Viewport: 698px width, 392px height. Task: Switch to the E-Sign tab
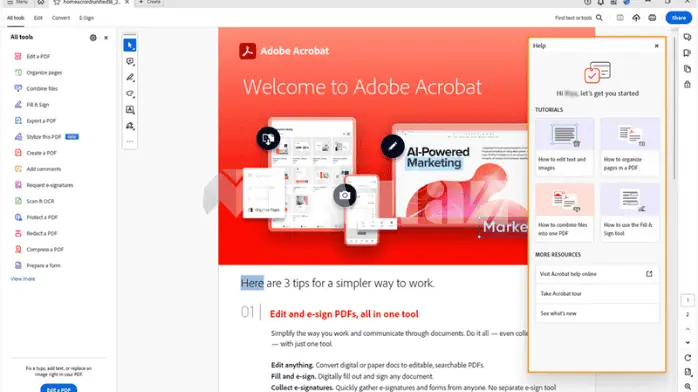[x=86, y=18]
